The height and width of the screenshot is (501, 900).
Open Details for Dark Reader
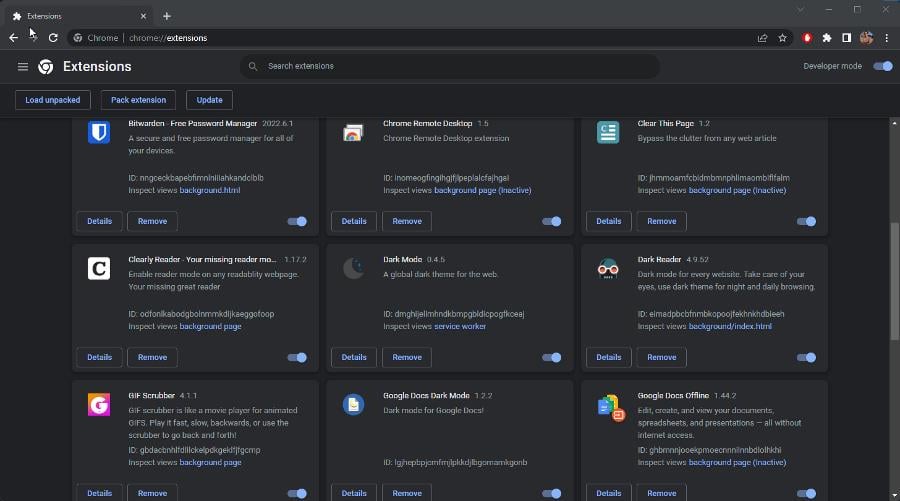tap(608, 358)
